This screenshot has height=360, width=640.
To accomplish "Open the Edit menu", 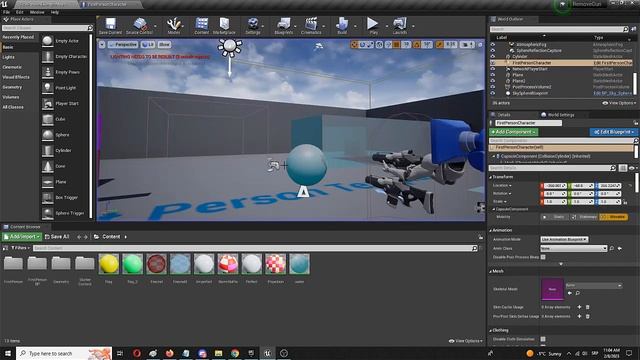I will 20,12.
